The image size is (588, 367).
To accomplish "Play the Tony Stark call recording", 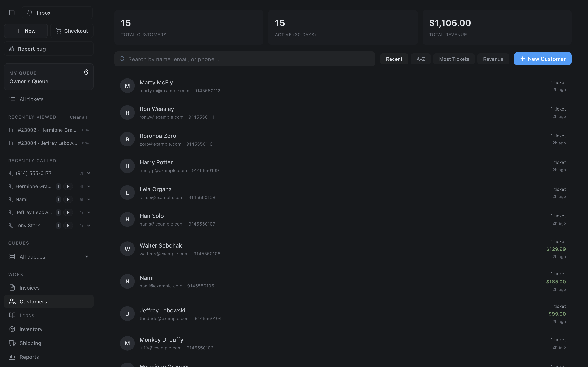I will click(68, 226).
